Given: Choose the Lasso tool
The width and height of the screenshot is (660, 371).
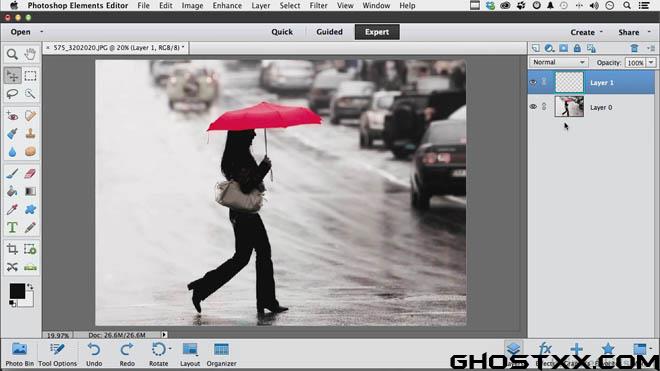Looking at the screenshot, I should (12, 93).
